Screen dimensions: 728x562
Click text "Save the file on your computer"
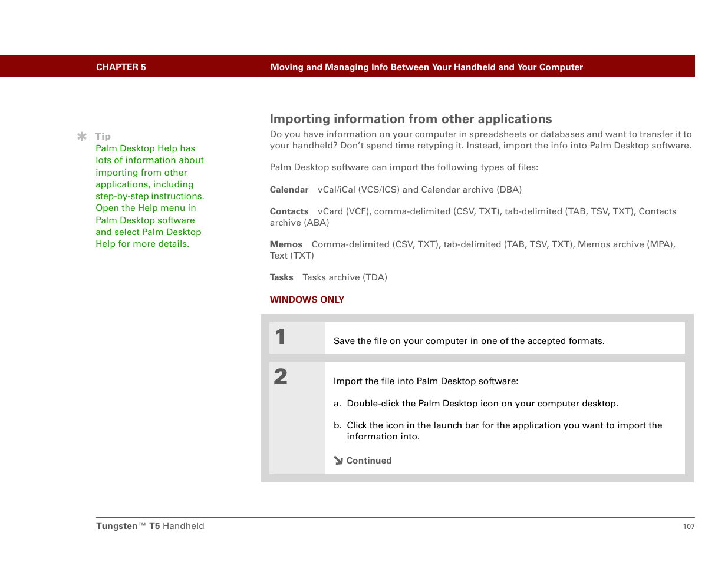click(401, 341)
